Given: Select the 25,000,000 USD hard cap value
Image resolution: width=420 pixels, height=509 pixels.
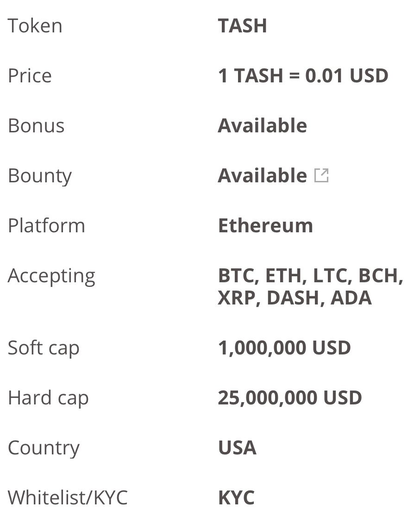Looking at the screenshot, I should pos(290,398).
